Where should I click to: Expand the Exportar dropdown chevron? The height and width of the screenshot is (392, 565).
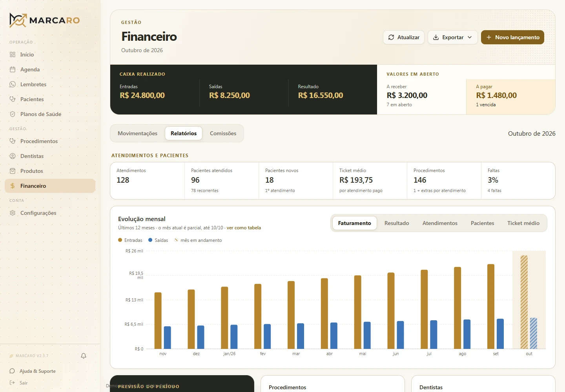pos(470,37)
